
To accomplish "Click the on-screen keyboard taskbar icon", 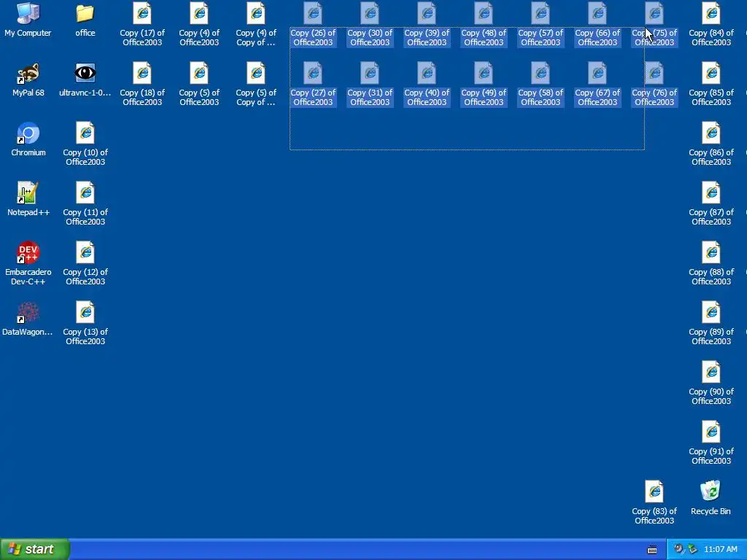I will [652, 550].
